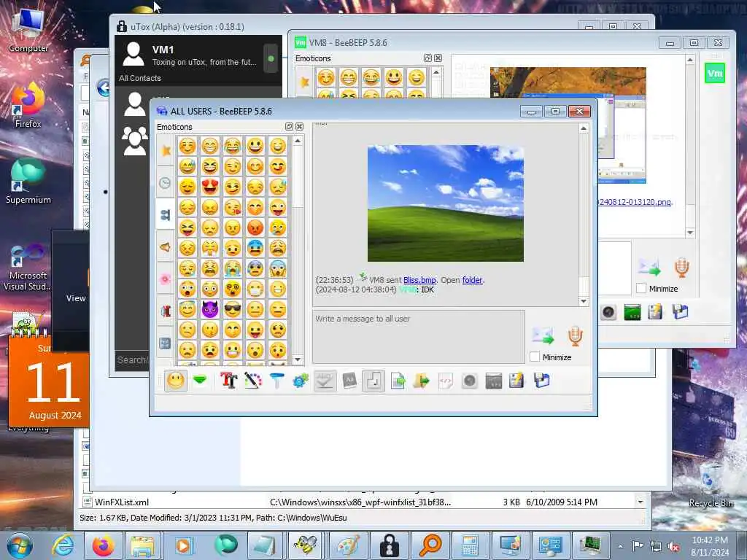
Task: Open the All Contacts filter in uTox
Action: tap(140, 78)
